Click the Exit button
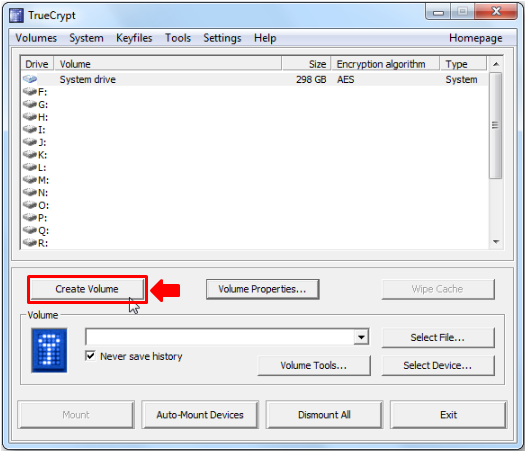 448,415
